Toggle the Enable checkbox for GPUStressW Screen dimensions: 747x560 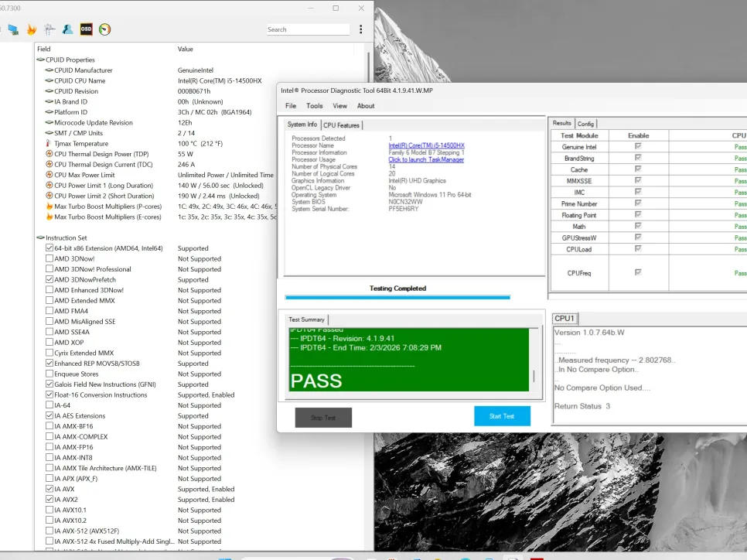click(x=638, y=237)
